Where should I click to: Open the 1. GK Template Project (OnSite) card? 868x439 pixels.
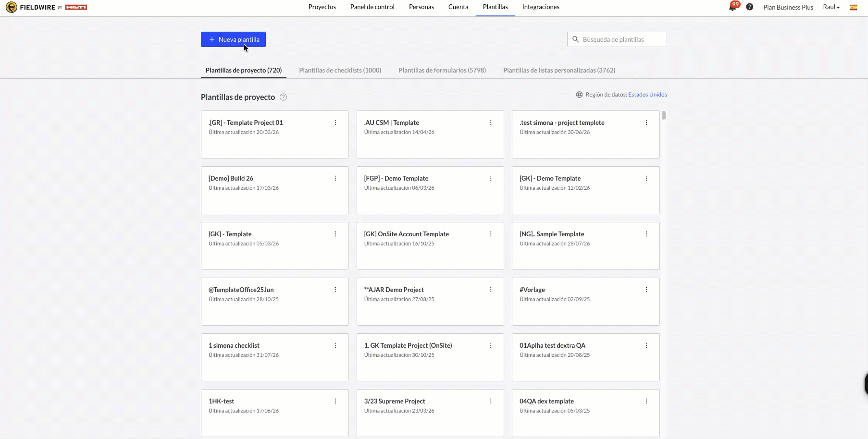tap(430, 357)
